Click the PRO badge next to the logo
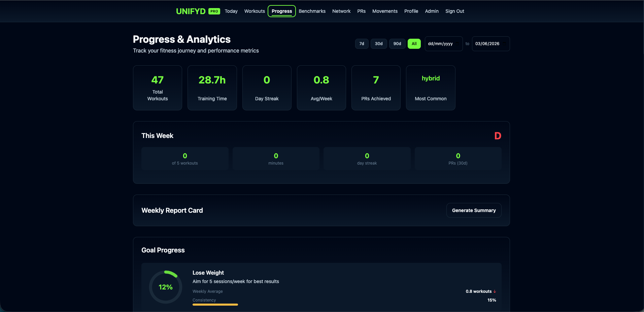 (x=214, y=11)
